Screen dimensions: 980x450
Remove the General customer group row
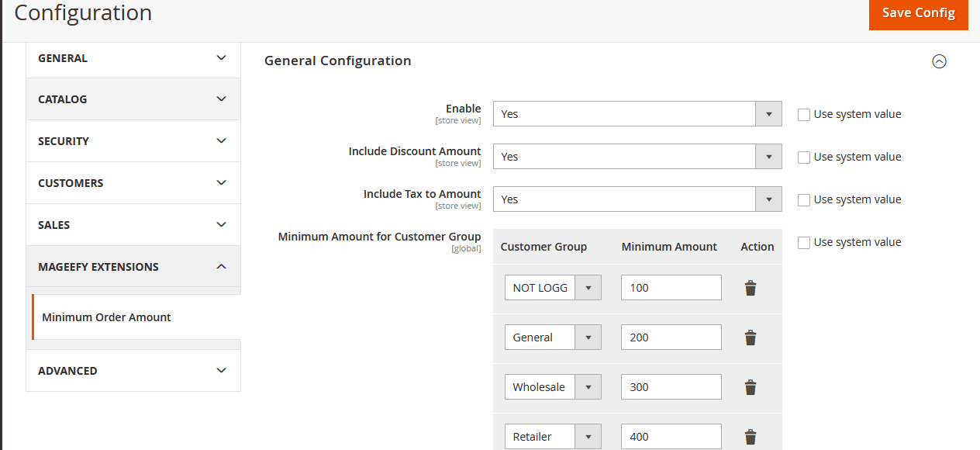coord(750,337)
